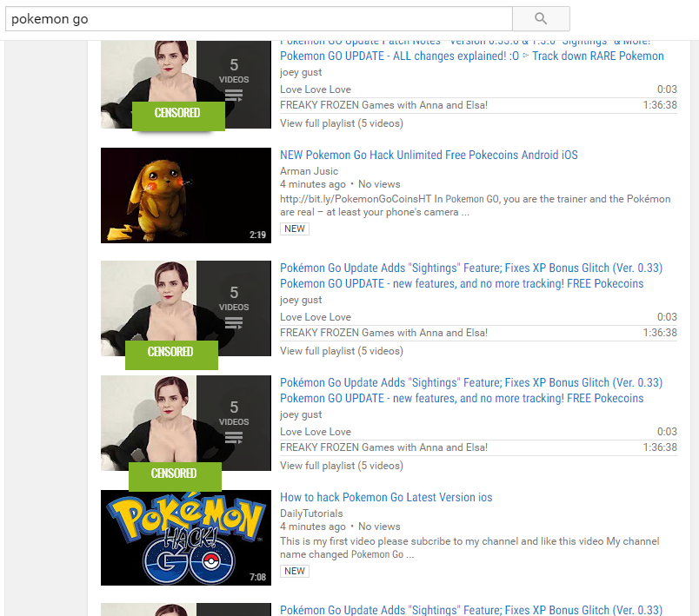Screen dimensions: 699x616
Task: Open NEW Pokemon Go Hack Unlimited Free Pokecoins video
Action: 429,155
